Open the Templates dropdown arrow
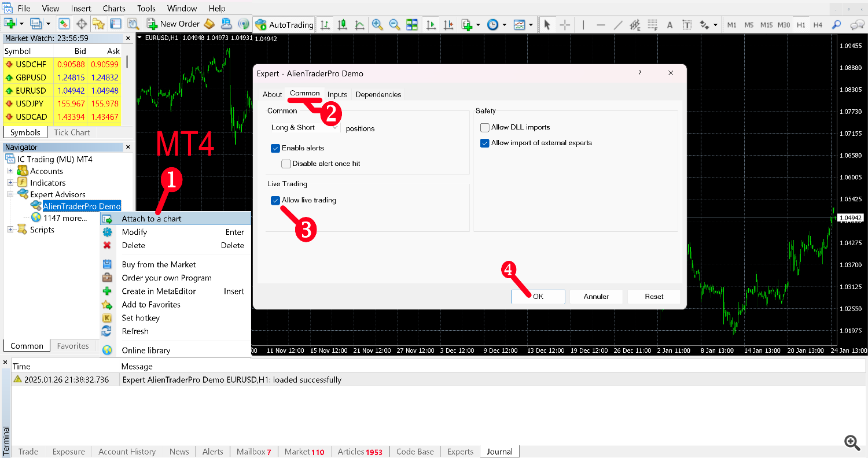This screenshot has width=868, height=458. click(531, 25)
